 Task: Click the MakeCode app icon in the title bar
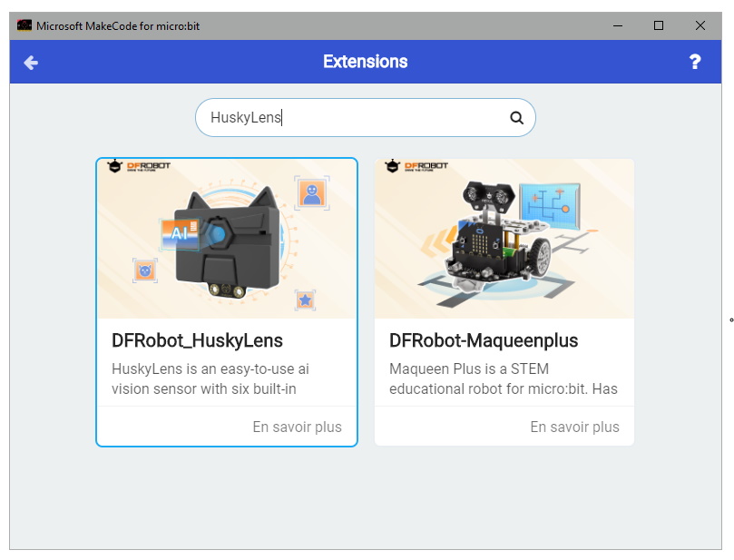tap(24, 25)
